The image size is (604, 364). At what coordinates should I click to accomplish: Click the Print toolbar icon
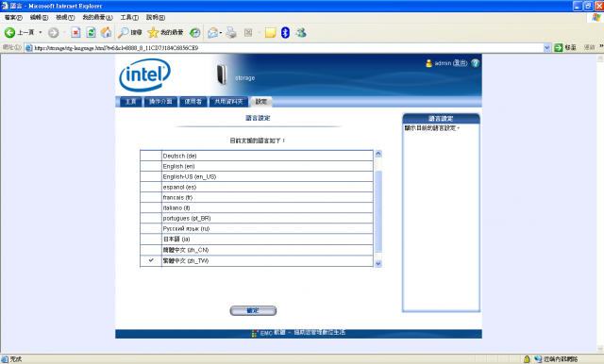[x=231, y=33]
